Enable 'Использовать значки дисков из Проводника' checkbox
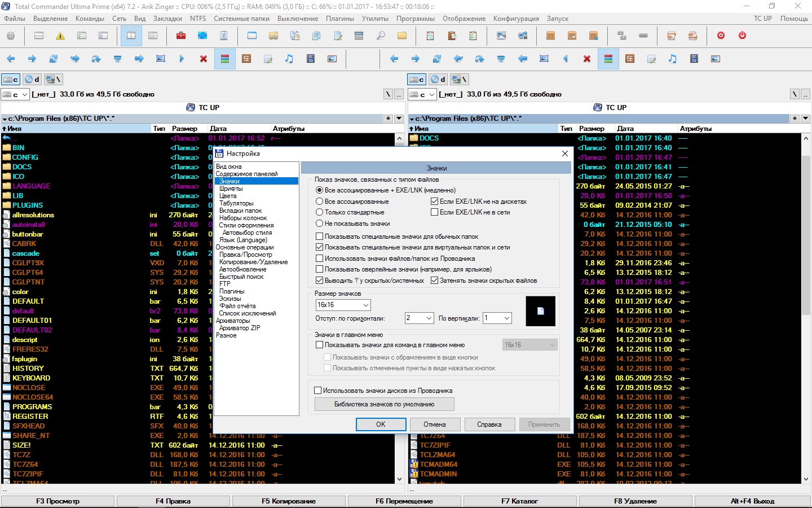 (x=318, y=391)
